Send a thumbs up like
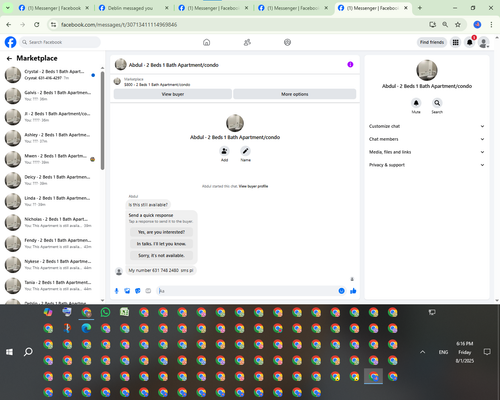 coord(353,291)
